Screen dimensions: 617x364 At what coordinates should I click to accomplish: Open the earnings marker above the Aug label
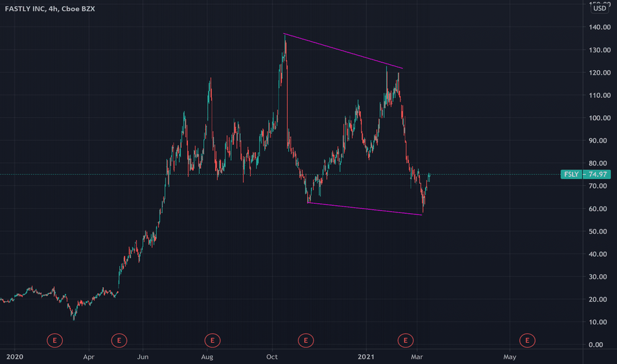click(213, 340)
